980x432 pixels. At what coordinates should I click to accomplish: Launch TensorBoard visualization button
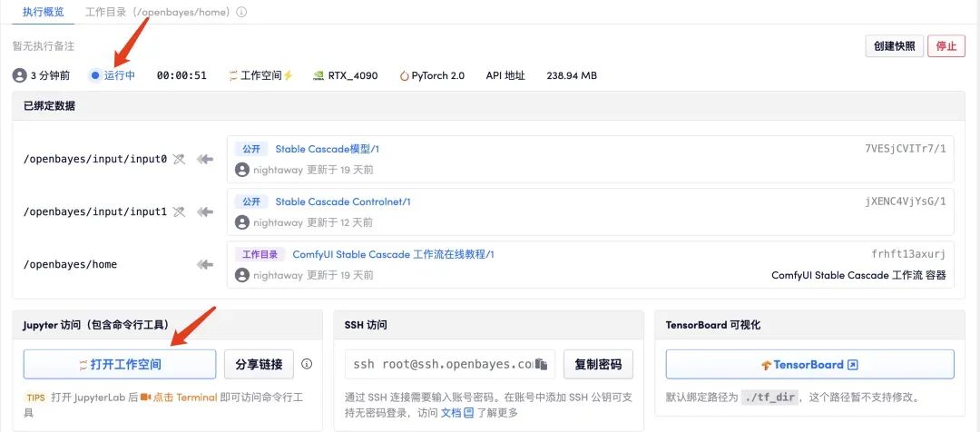[x=809, y=364]
